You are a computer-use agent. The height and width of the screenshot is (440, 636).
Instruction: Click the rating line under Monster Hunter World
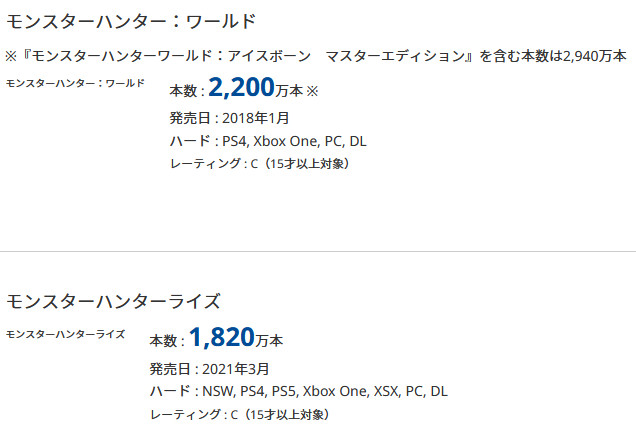259,163
